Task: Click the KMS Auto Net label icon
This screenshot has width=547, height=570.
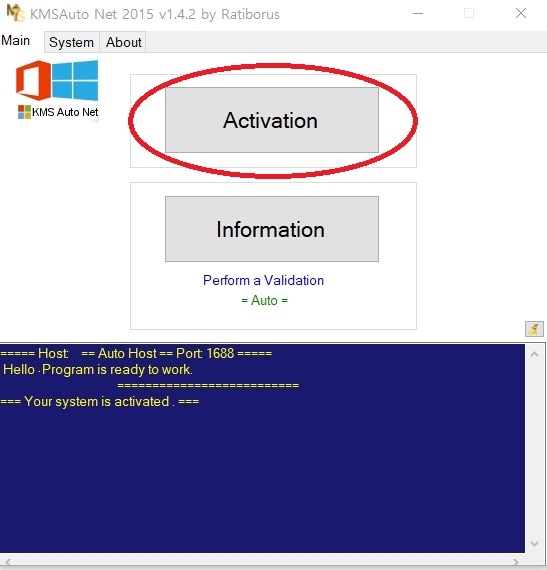Action: pos(24,112)
